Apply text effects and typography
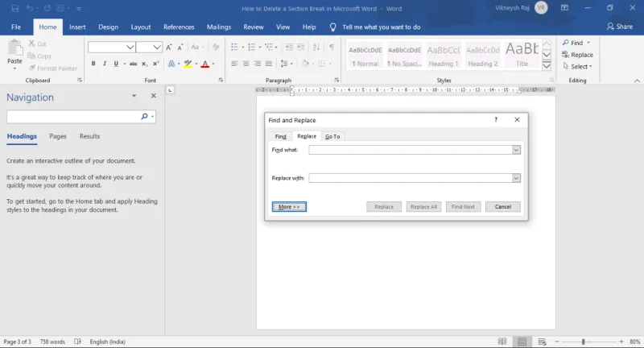 coord(171,64)
